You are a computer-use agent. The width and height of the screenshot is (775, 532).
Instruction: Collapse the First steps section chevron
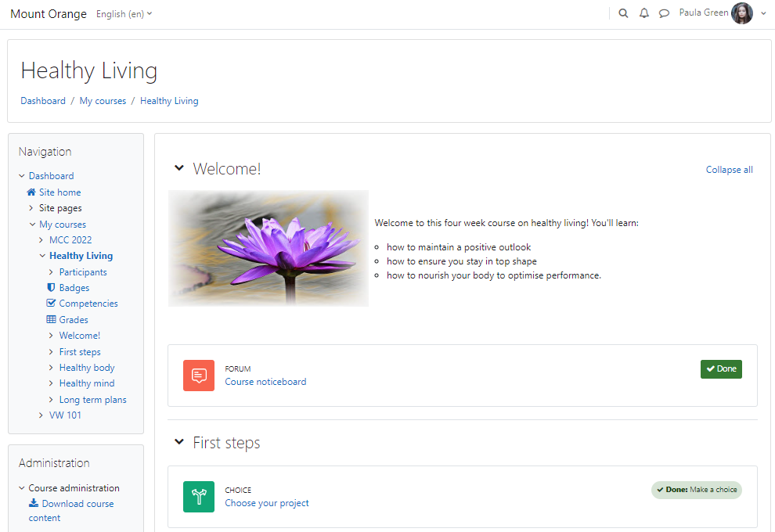[x=179, y=441]
